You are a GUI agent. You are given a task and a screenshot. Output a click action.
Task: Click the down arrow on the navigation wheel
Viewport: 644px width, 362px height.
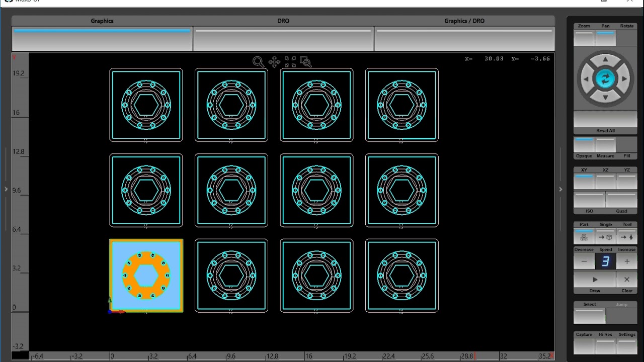coord(605,98)
